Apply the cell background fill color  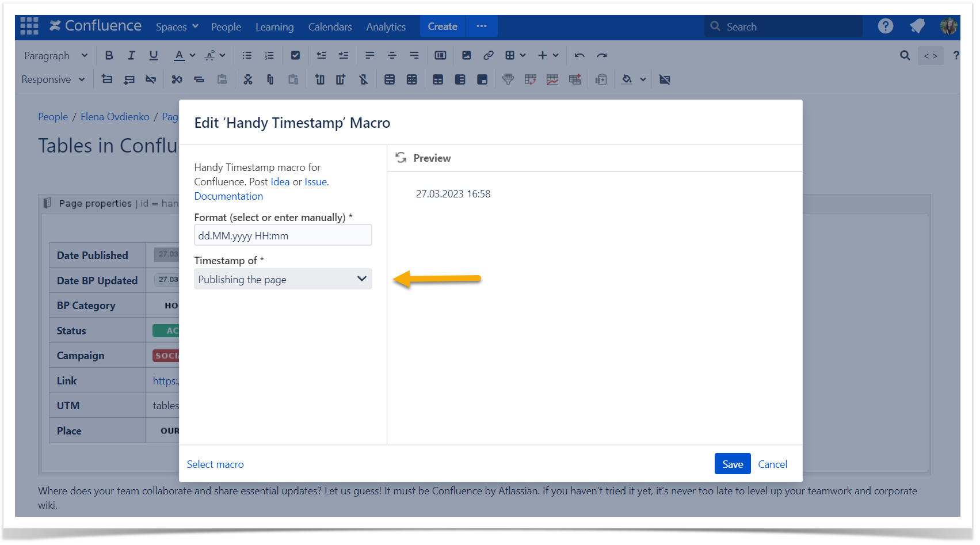627,79
